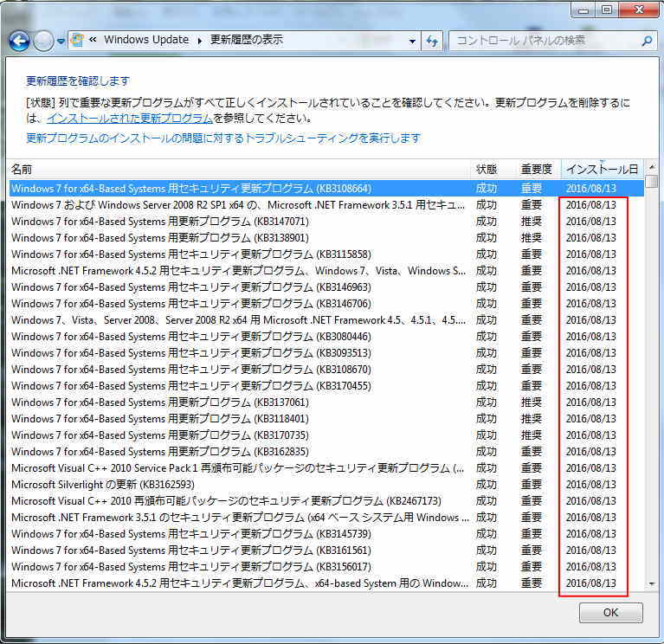Select the KB3146706 security update row
Viewport: 664px width, 644px height.
326,304
